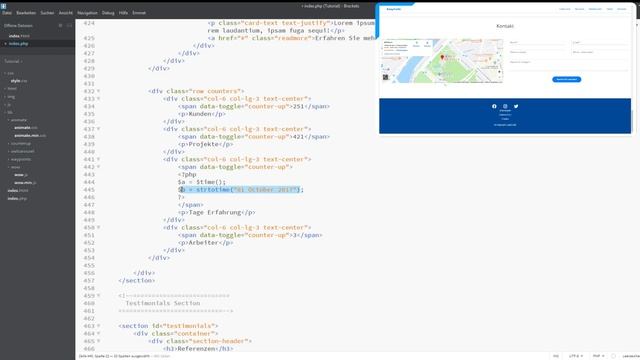Open index.php at bottom of file tree

(x=18, y=198)
